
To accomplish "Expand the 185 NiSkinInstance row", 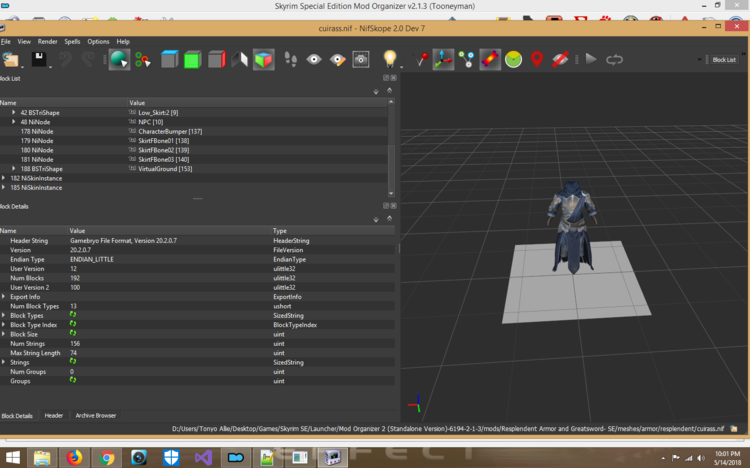I will [x=3, y=187].
